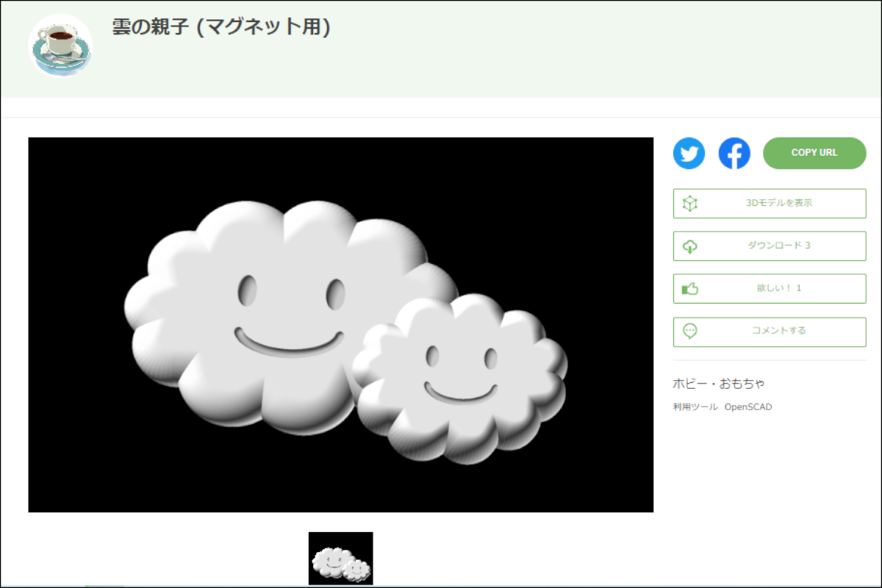Screen dimensions: 882x588
Task: Click the main cloud model preview image
Action: tap(340, 325)
